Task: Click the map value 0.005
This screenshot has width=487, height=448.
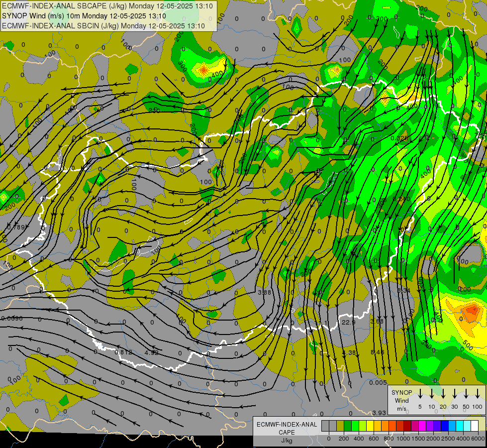Action: tap(378, 382)
